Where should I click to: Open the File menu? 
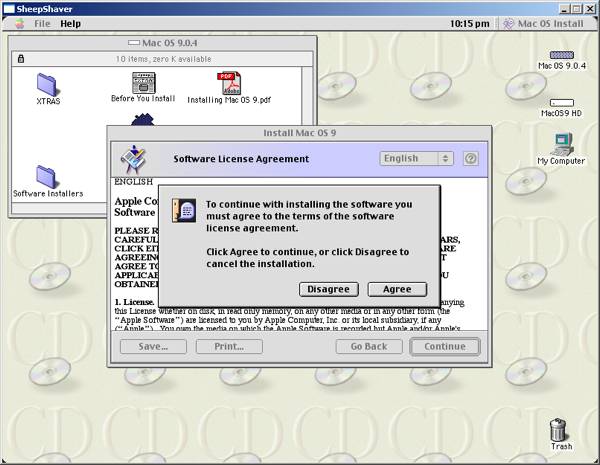point(43,23)
